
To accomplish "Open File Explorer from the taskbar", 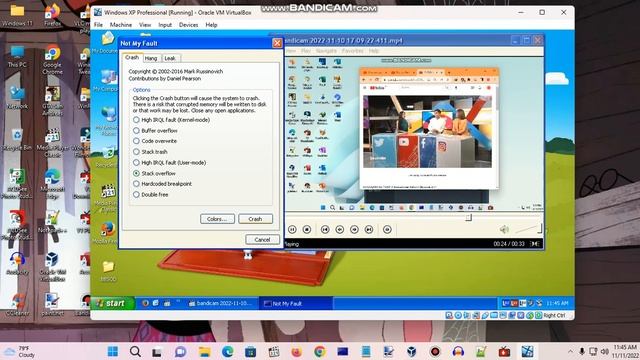I will pos(204,351).
